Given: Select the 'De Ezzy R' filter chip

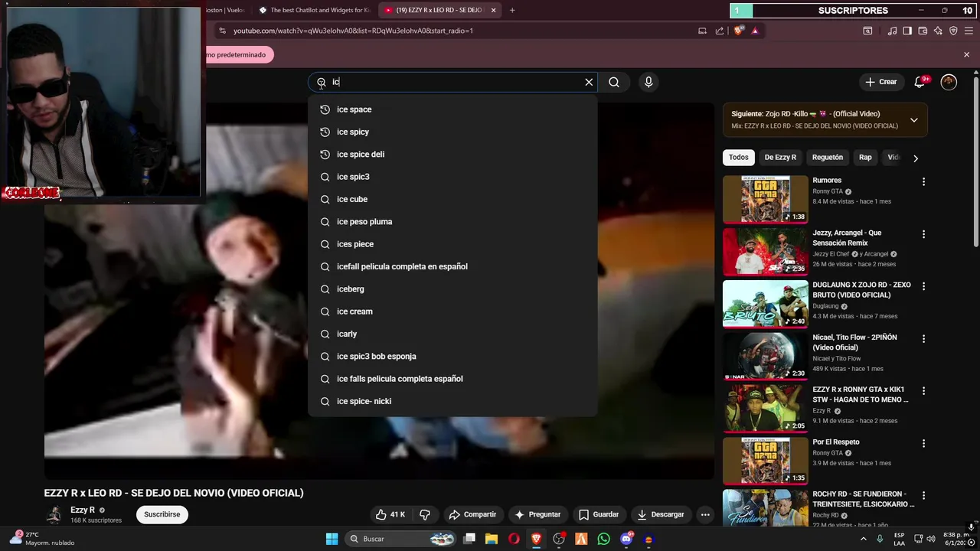Looking at the screenshot, I should (x=780, y=158).
